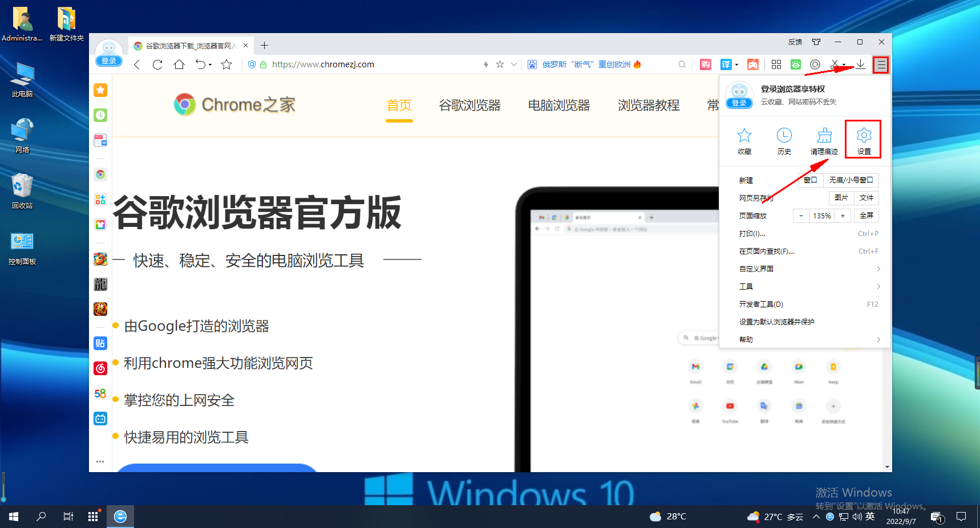Image resolution: width=980 pixels, height=528 pixels.
Task: Click the scissors screenshot icon
Action: (835, 64)
